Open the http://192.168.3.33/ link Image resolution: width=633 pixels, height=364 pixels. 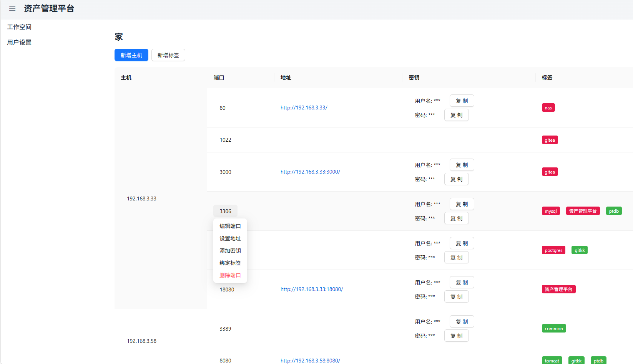304,108
